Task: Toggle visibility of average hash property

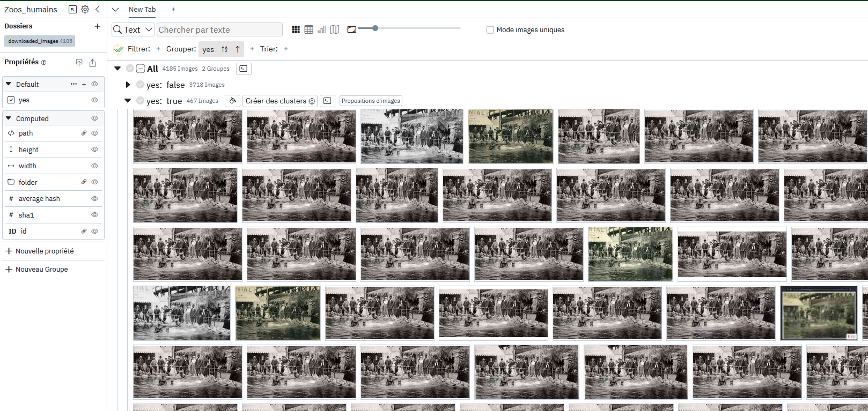Action: (94, 199)
